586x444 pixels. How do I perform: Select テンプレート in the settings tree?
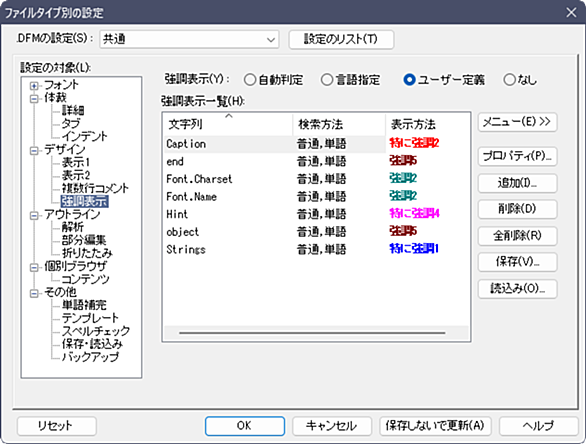90,318
